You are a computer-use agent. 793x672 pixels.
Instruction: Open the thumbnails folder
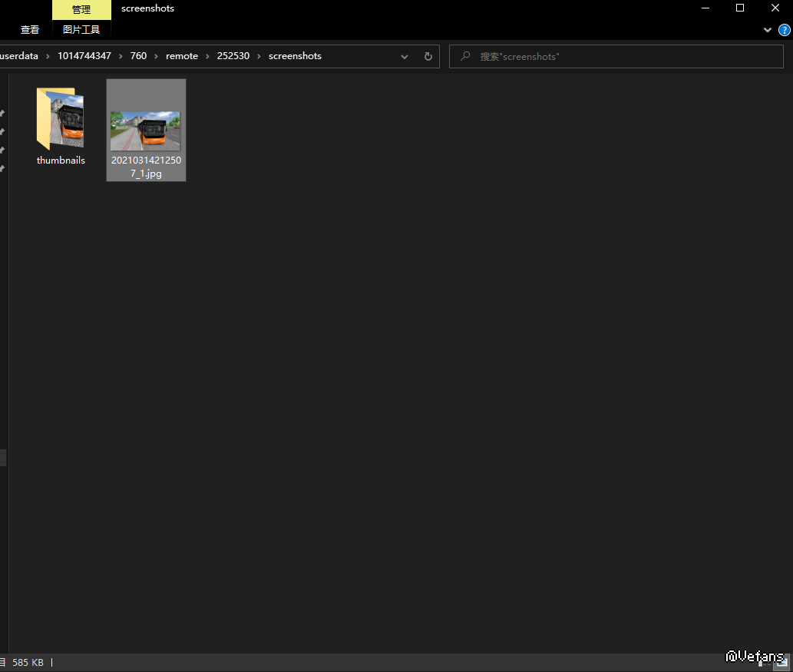click(61, 125)
